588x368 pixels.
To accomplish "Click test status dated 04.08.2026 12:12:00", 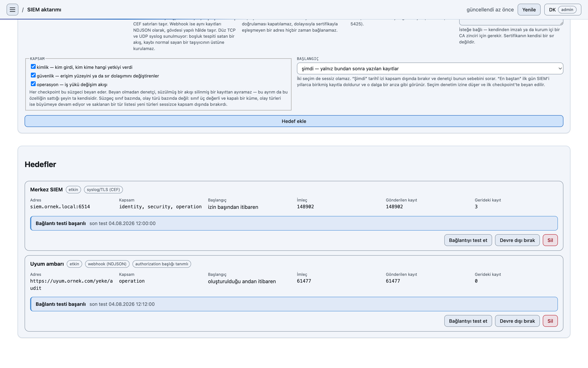I will pyautogui.click(x=294, y=304).
